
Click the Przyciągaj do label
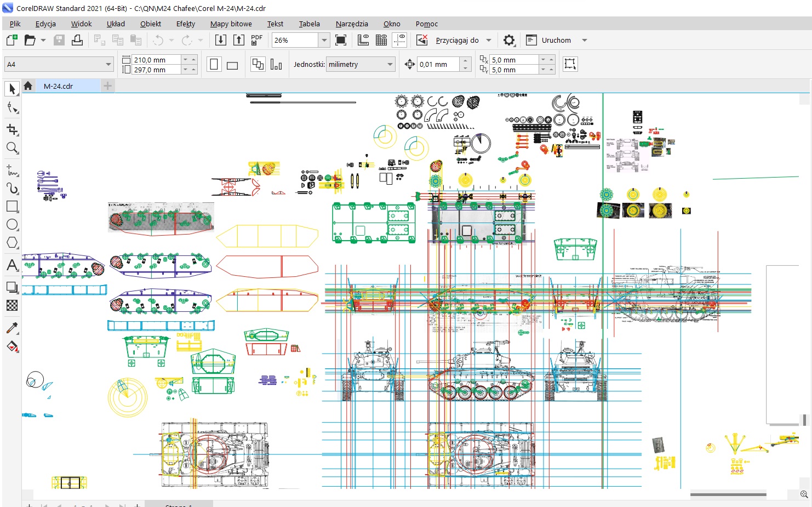[457, 40]
